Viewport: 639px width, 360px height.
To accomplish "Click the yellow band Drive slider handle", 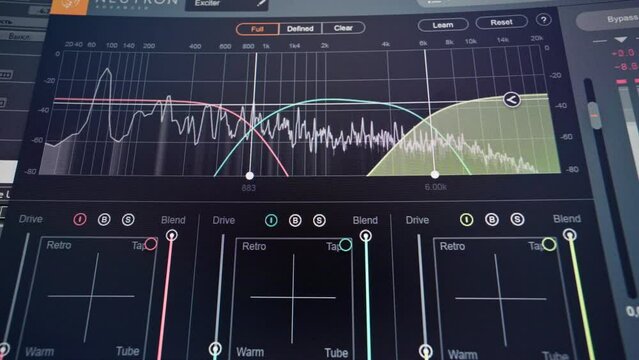I will 425,351.
